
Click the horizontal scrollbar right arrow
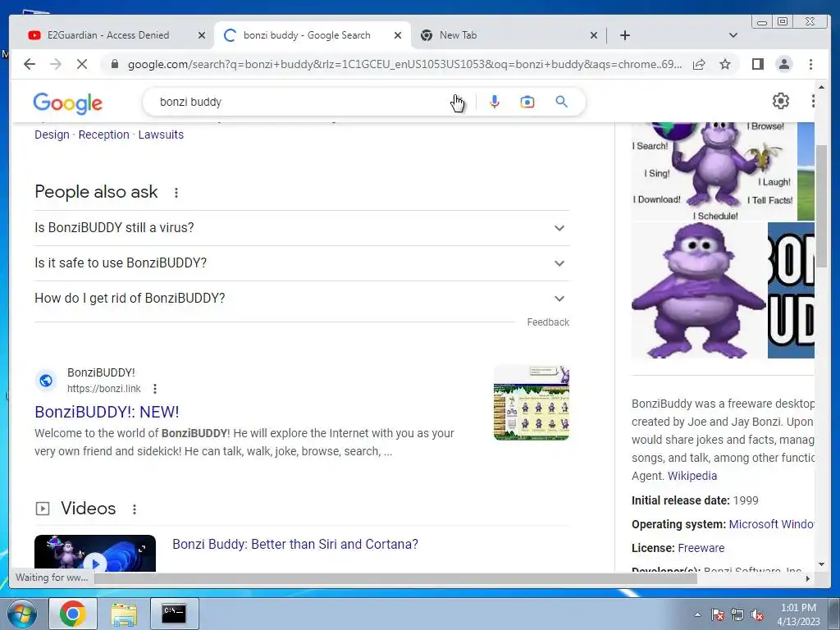click(808, 578)
